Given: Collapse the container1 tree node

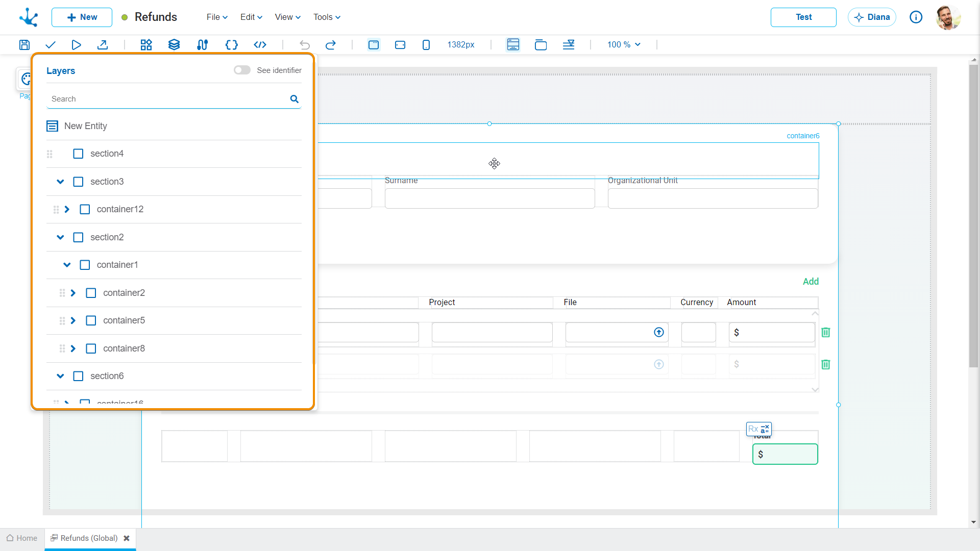Looking at the screenshot, I should pos(67,265).
